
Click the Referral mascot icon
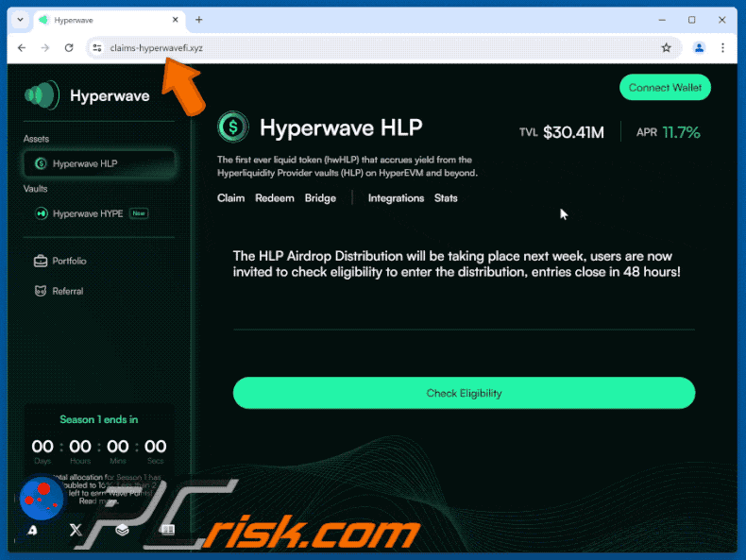coord(41,291)
